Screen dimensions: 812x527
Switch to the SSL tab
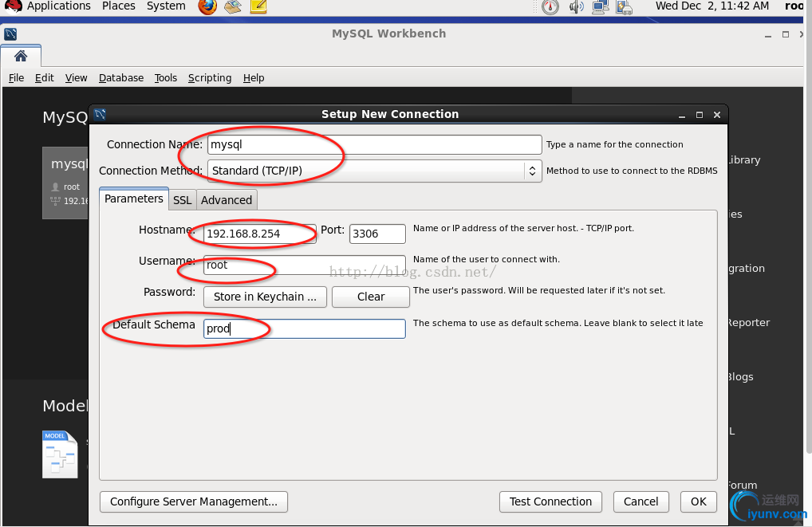tap(183, 200)
